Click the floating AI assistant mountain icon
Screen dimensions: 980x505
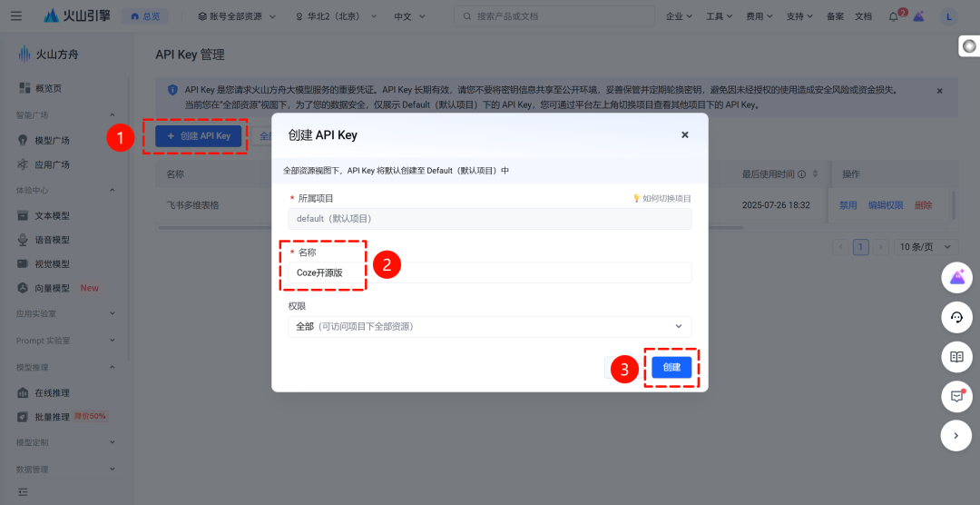pos(957,278)
